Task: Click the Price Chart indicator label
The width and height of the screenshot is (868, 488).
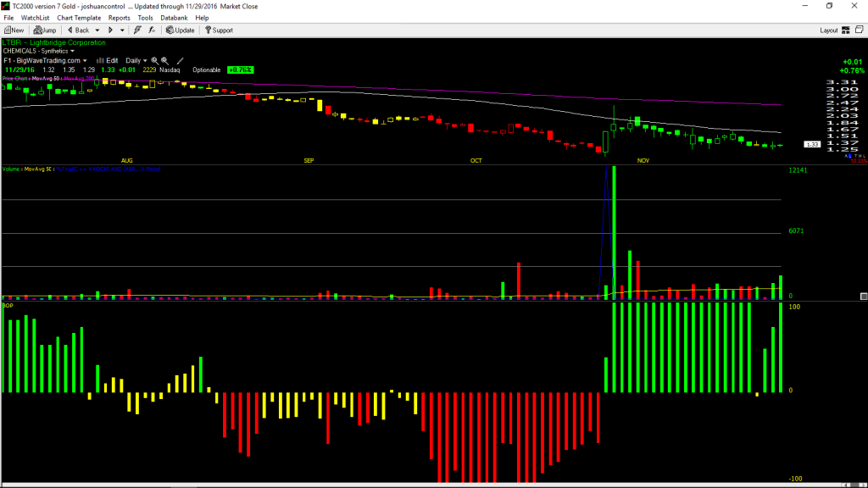Action: tap(15, 79)
